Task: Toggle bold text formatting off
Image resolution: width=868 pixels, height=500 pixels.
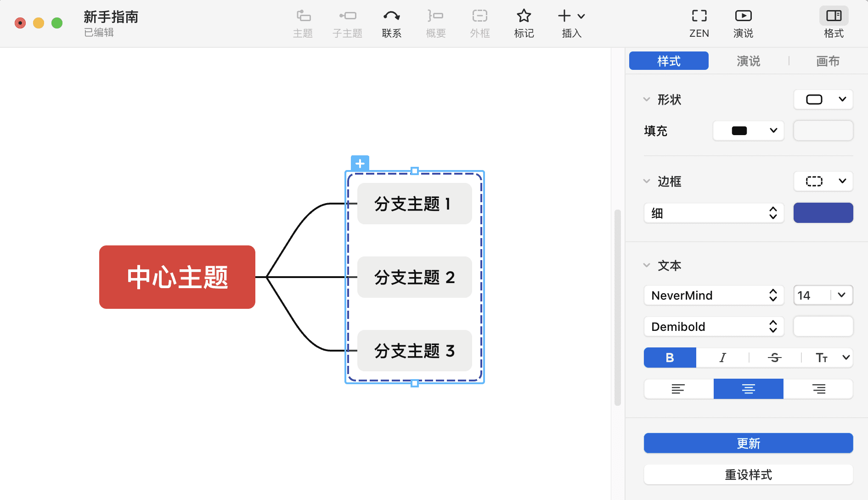Action: tap(670, 358)
